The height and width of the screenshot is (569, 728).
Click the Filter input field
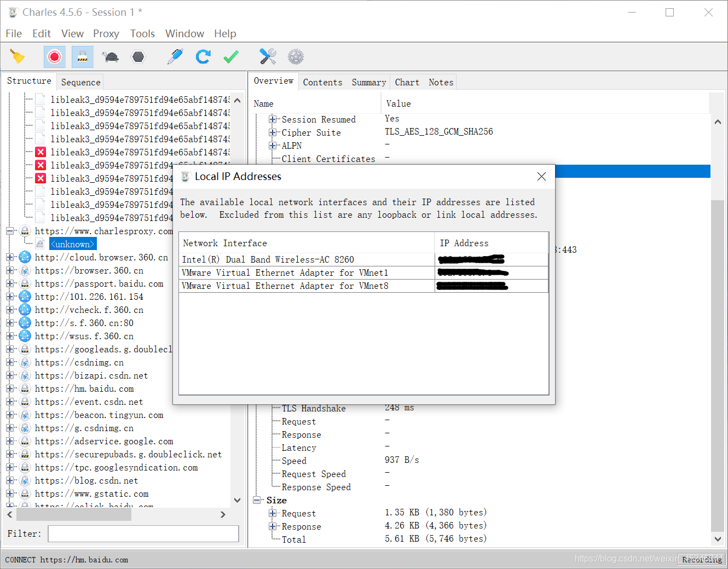pyautogui.click(x=143, y=533)
